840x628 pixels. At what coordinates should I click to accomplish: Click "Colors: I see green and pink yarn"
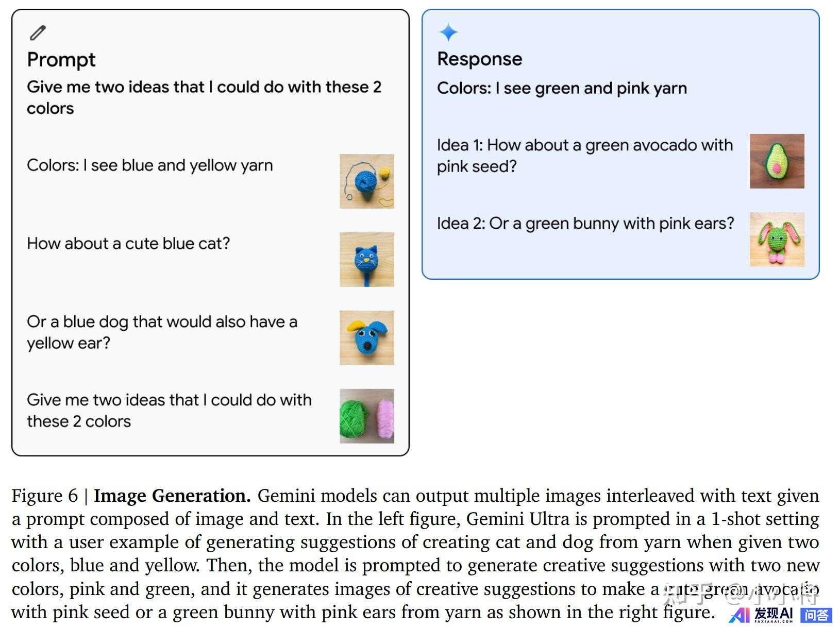pos(562,89)
